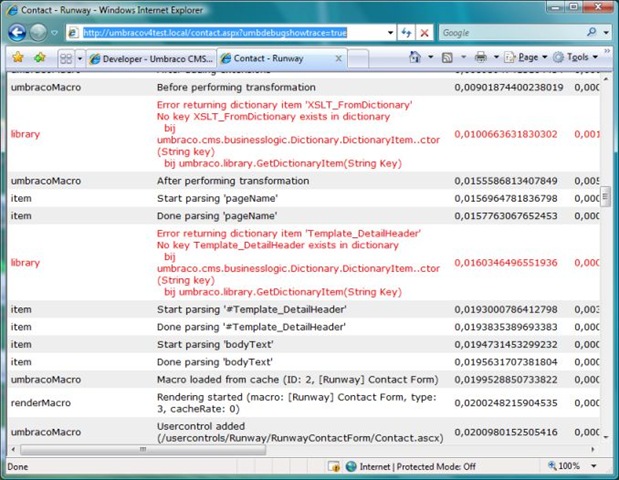Click the vertical scrollbar thumb
Viewport: 619px width, 480px height.
605,197
